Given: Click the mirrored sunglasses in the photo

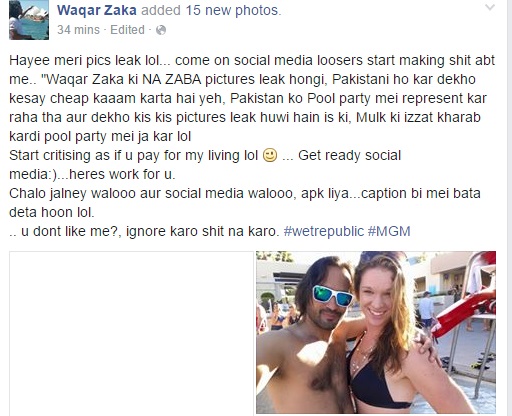Looking at the screenshot, I should tap(332, 296).
